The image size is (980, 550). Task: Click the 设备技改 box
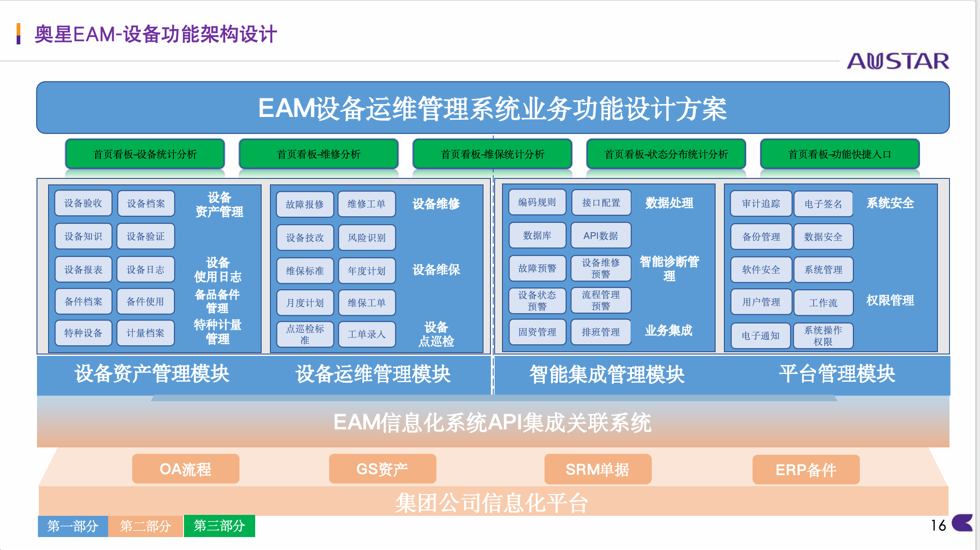[305, 238]
